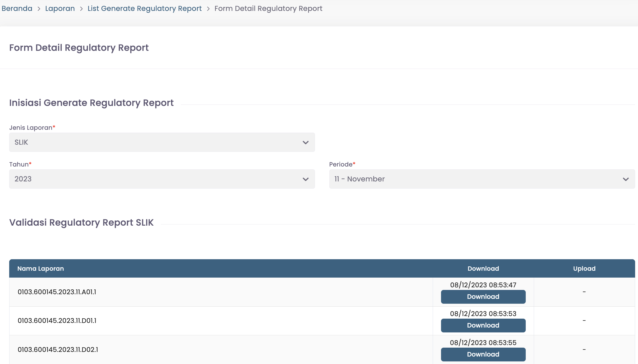Screen dimensions: 638x364
Task: Click the chevron arrow in Tahun field
Action: 306,179
